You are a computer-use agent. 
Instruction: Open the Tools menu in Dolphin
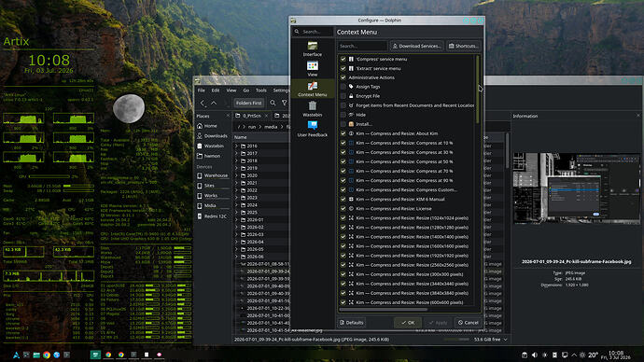(261, 90)
